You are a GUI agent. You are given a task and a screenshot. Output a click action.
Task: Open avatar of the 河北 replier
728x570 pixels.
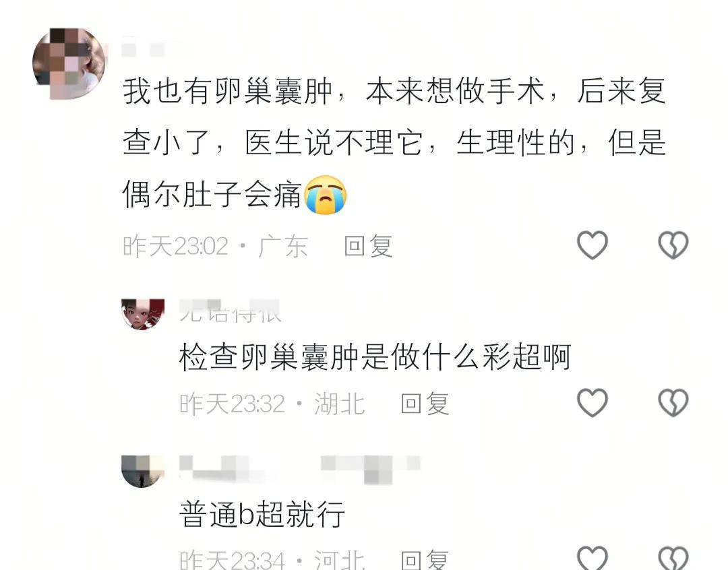143,471
